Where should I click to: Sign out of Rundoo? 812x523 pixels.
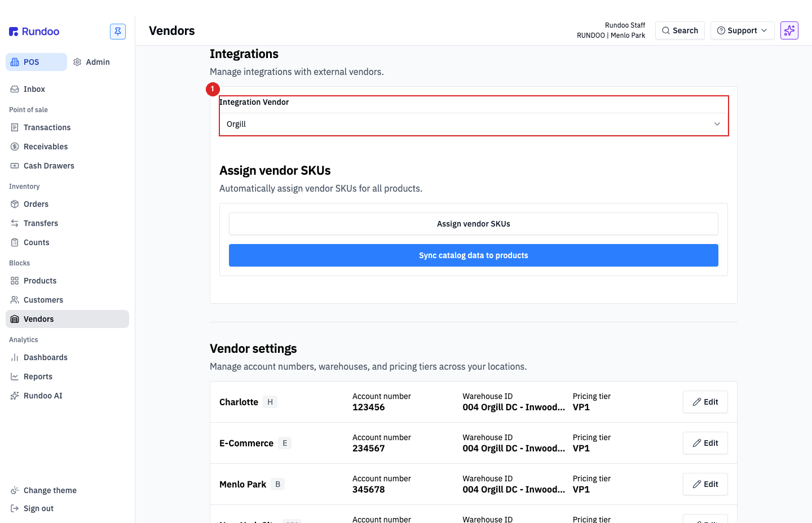[33, 508]
